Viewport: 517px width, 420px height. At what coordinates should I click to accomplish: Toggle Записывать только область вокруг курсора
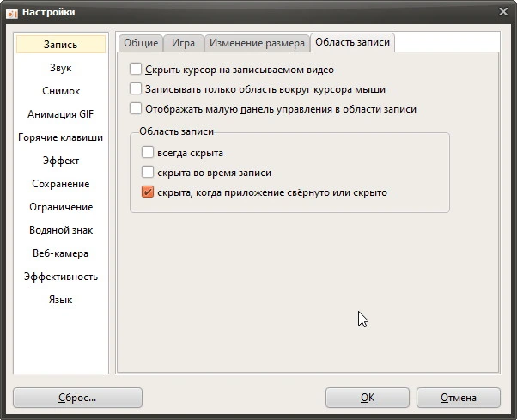pos(136,89)
